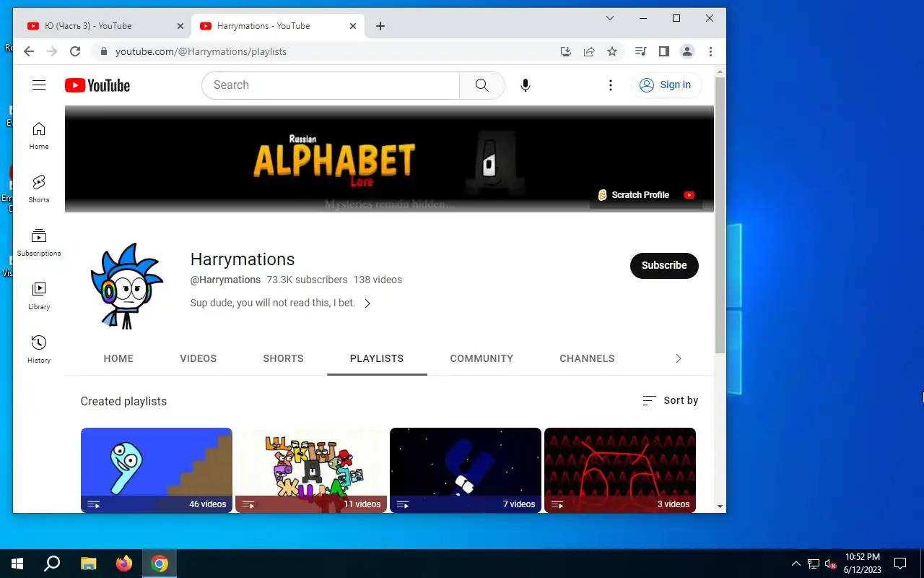The image size is (924, 578).
Task: Open Windows Start menu
Action: coord(17,564)
